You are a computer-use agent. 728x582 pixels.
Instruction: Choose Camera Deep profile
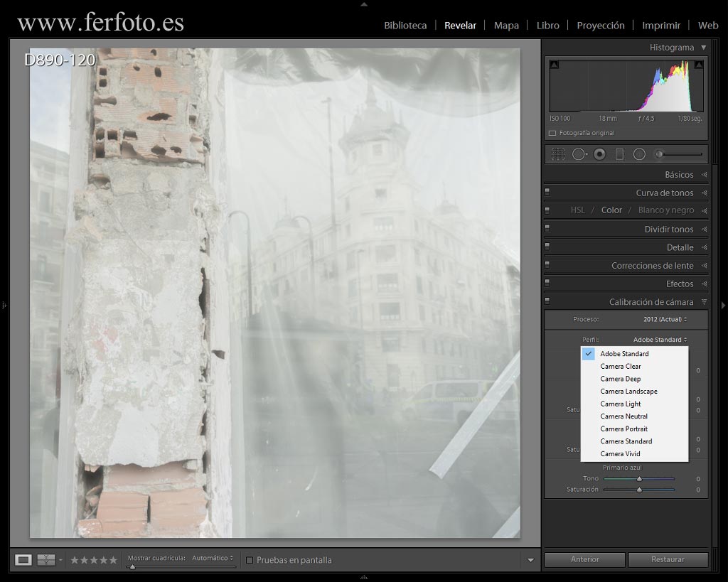[634, 379]
